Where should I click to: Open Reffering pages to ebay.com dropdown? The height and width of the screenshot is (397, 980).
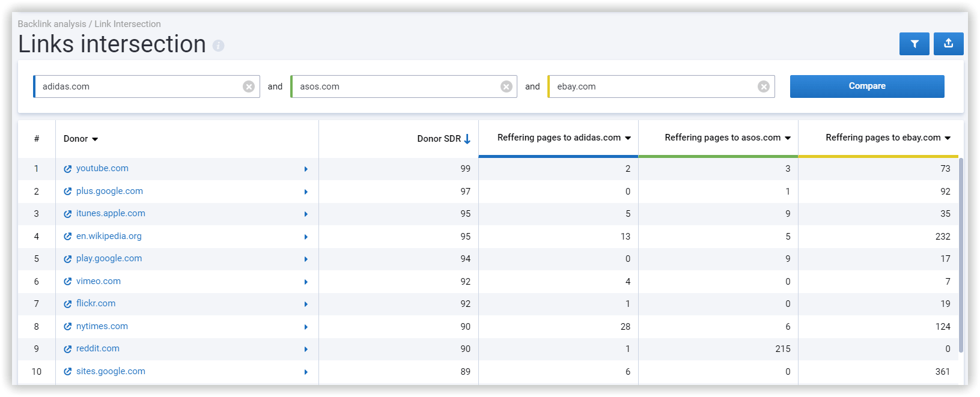tap(948, 138)
